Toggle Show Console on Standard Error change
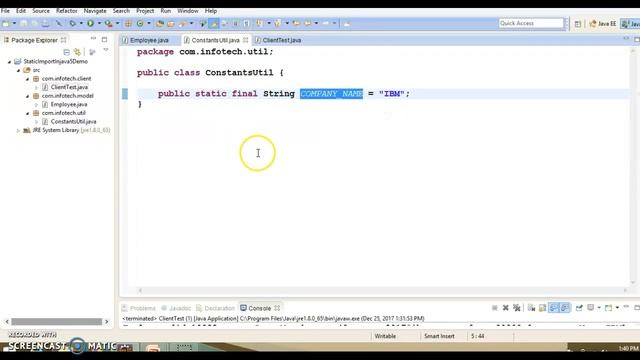The width and height of the screenshot is (640, 360). point(565,308)
